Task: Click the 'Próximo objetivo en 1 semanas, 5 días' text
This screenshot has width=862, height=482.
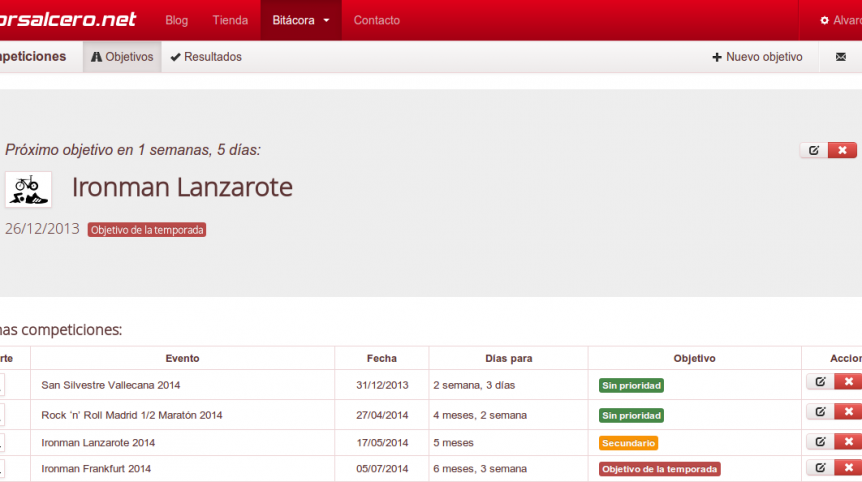Action: pyautogui.click(x=133, y=149)
